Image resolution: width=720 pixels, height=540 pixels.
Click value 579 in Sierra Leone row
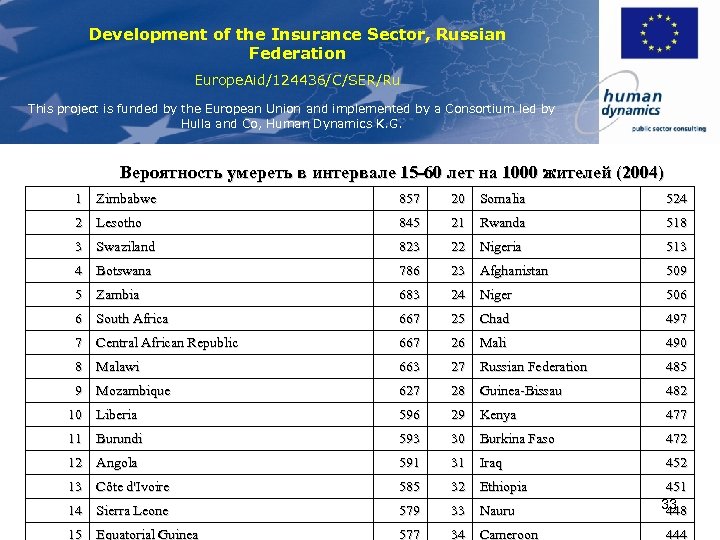click(x=409, y=511)
